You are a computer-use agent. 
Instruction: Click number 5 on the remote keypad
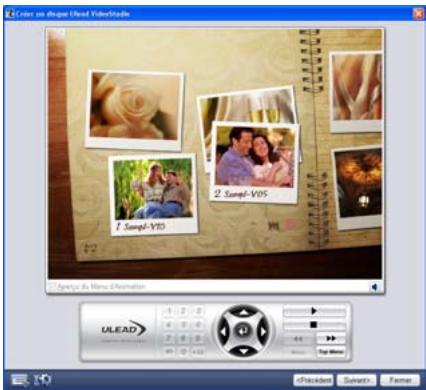pyautogui.click(x=183, y=324)
